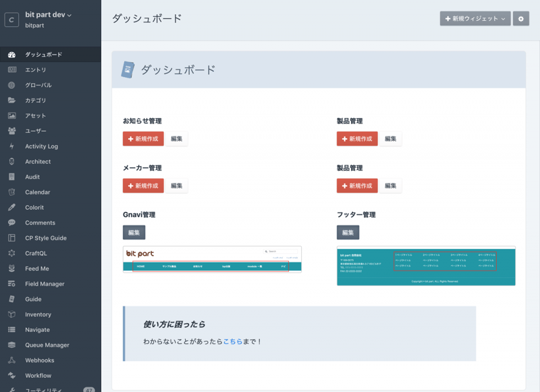
Task: Click the Users group icon
Action: [11, 131]
